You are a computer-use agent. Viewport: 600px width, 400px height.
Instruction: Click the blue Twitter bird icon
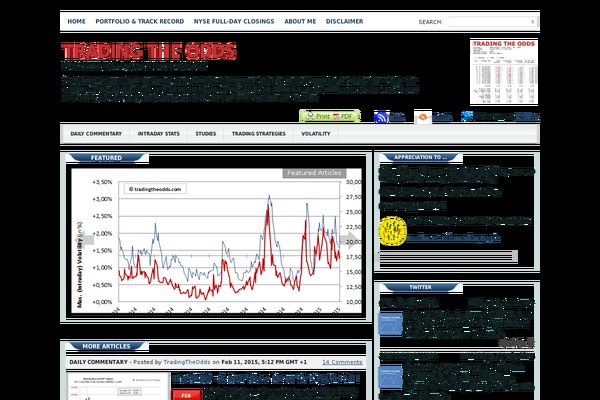click(x=466, y=116)
